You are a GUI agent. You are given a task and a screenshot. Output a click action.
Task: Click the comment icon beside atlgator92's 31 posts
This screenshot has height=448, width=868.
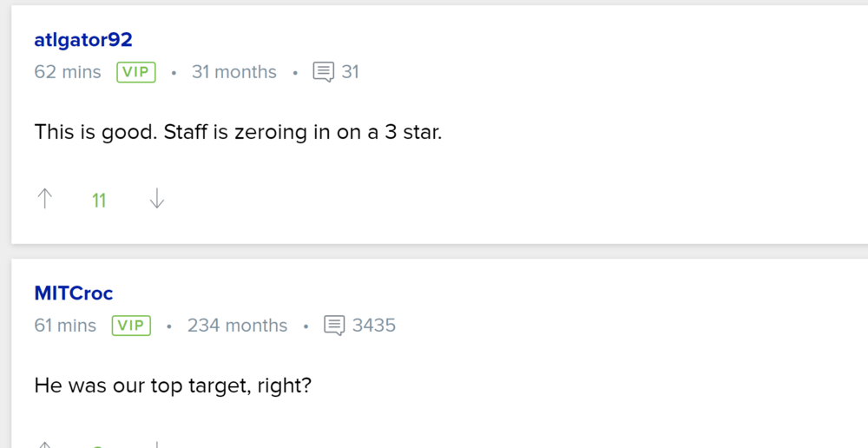[323, 72]
